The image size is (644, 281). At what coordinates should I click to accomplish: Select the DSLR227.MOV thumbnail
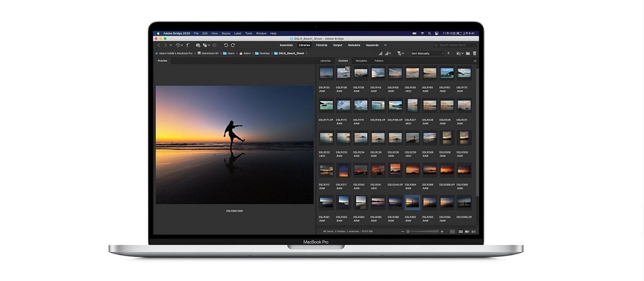click(x=412, y=105)
